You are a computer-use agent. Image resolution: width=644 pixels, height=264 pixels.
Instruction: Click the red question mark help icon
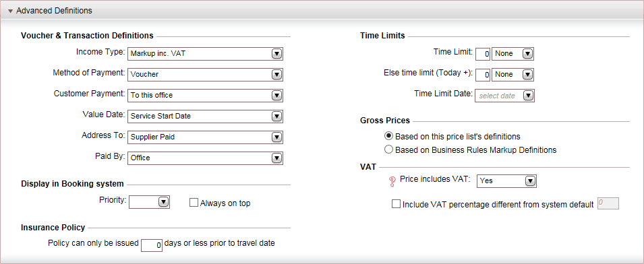[x=391, y=182]
